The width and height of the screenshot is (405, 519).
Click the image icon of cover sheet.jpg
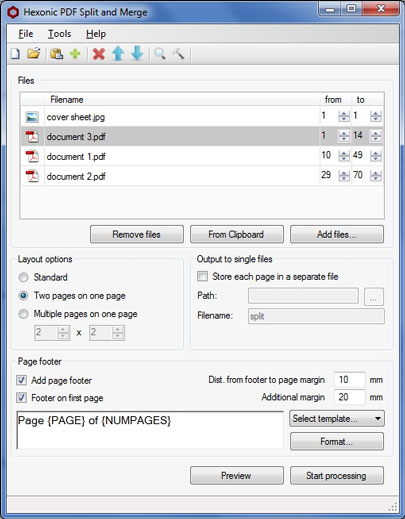(x=32, y=117)
